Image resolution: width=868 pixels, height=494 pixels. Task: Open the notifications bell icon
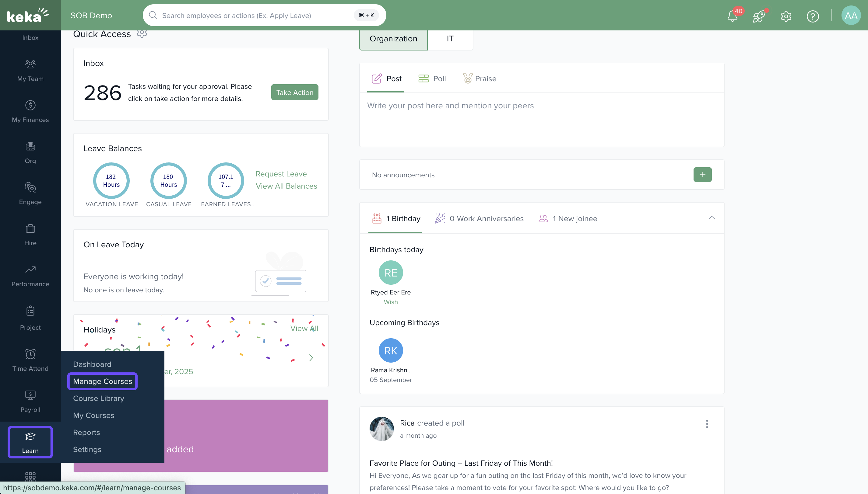[x=733, y=16]
